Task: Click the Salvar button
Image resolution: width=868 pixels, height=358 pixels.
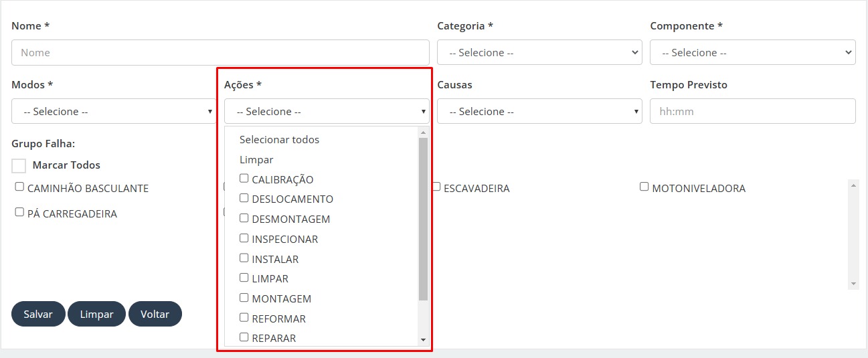Action: coord(38,314)
